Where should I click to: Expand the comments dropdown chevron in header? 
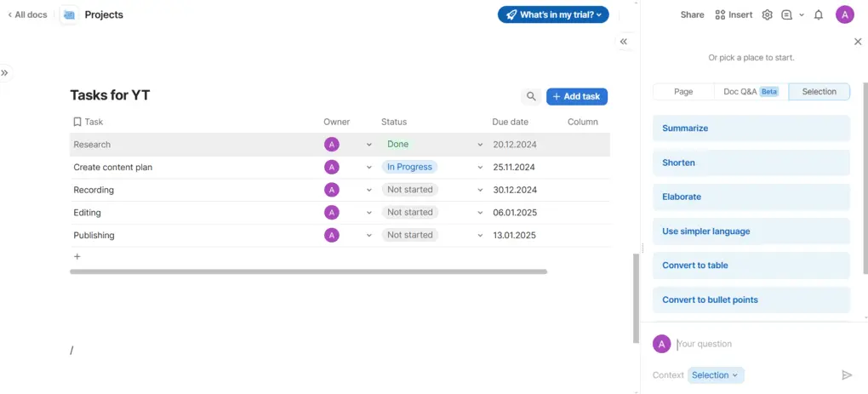tap(801, 15)
